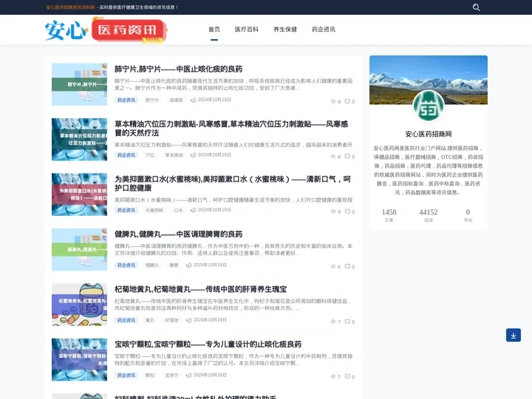This screenshot has width=532, height=399.
Task: Click 宝咳宁颗粒 article thumbnail
Action: pos(79,359)
